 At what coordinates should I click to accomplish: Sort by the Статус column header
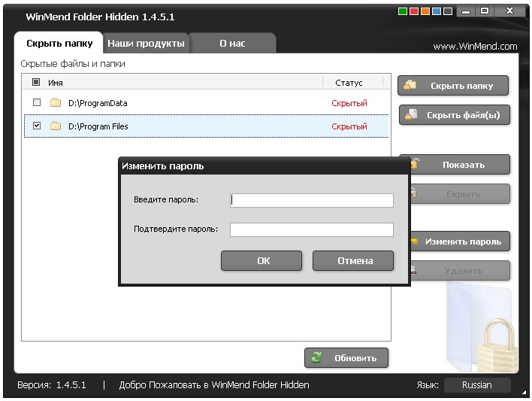(349, 83)
